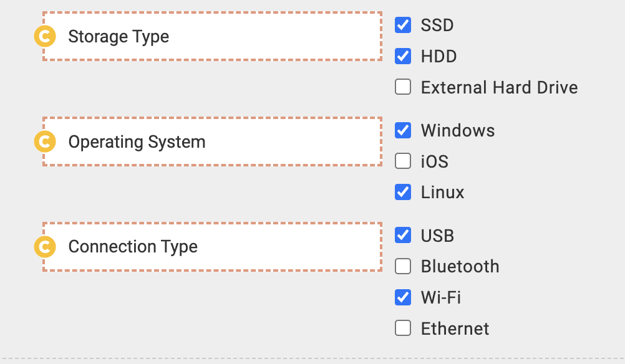Screen dimensions: 625x364
Task: Click the Ethernet option label
Action: [455, 328]
